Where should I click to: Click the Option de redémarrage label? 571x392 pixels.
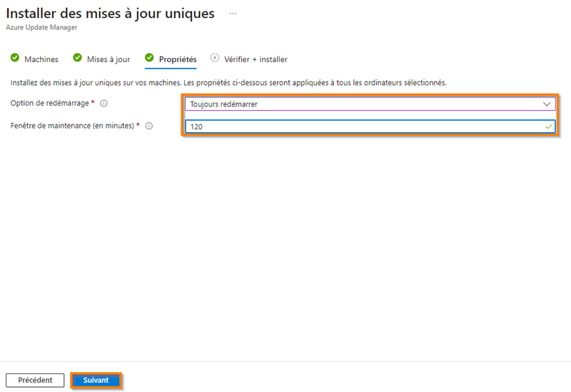[50, 104]
